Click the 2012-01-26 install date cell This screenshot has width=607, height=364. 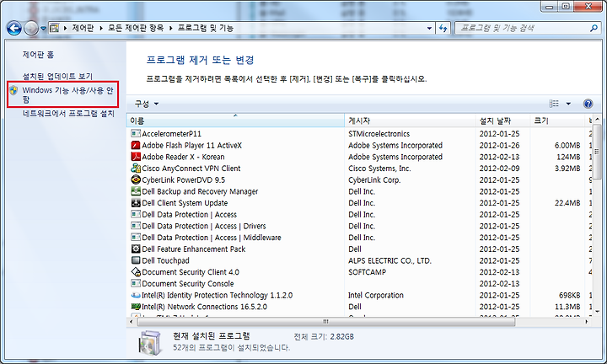[499, 145]
